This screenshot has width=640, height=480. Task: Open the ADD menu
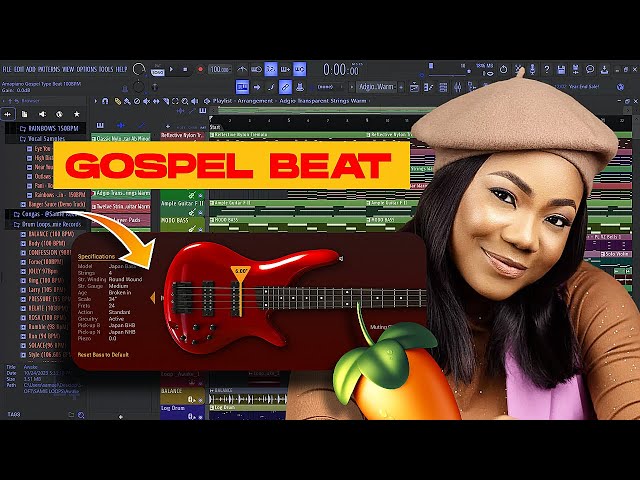[31, 69]
